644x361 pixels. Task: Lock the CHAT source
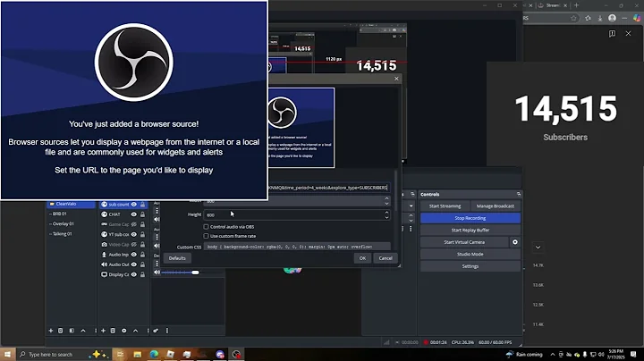point(142,214)
